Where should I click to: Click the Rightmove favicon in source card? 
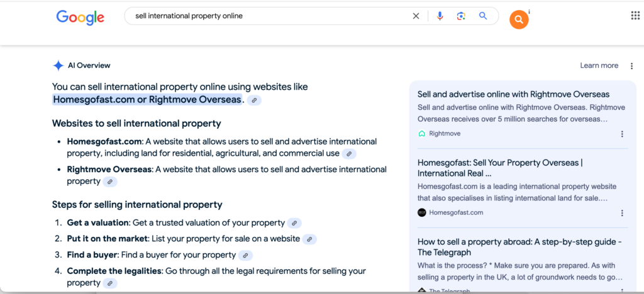pos(422,133)
